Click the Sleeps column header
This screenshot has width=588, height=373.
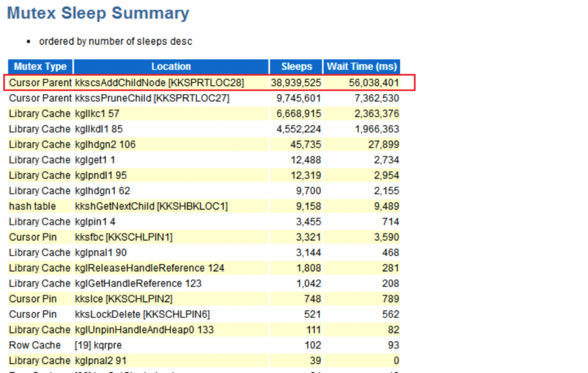coord(296,67)
